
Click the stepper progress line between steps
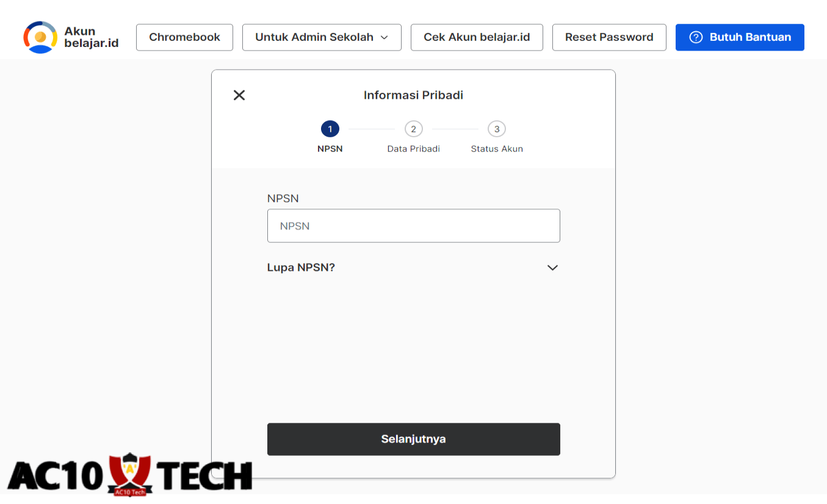coord(372,129)
